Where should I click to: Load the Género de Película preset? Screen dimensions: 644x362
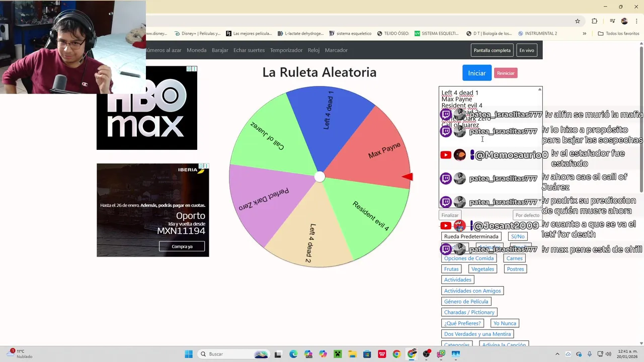pos(466,302)
